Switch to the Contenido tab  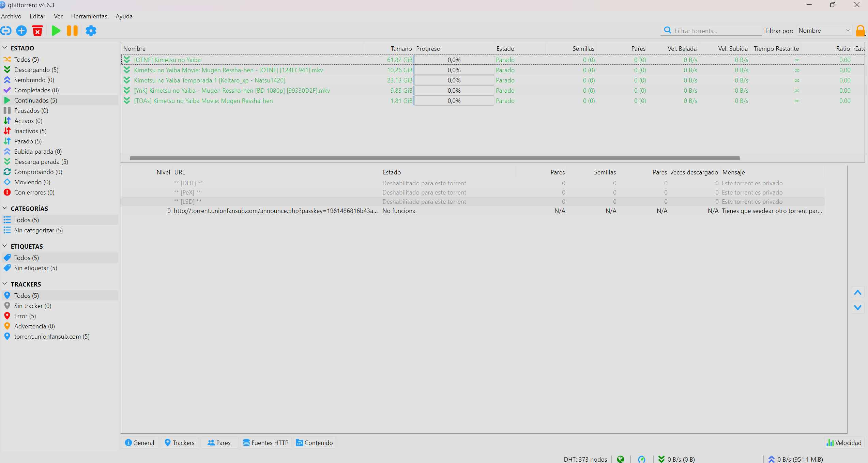[x=315, y=443]
